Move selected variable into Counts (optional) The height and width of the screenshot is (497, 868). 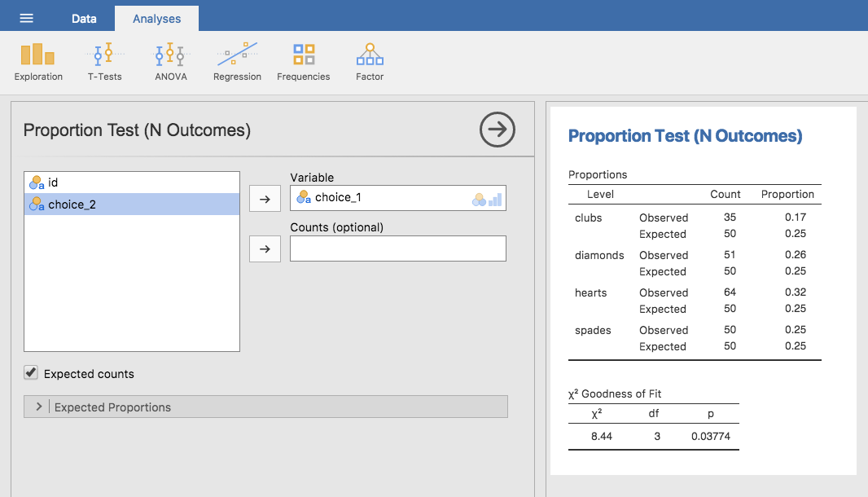tap(265, 248)
